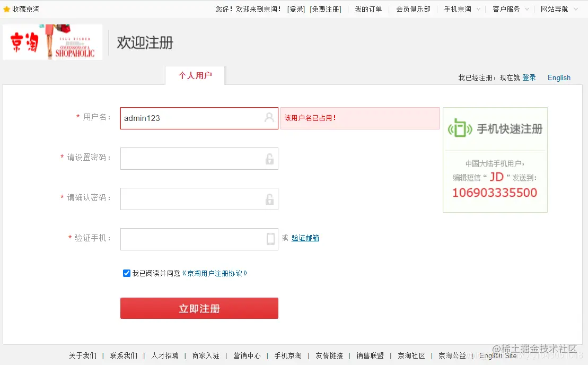The height and width of the screenshot is (365, 588).
Task: Click 京淘公益 footer link
Action: coord(452,355)
